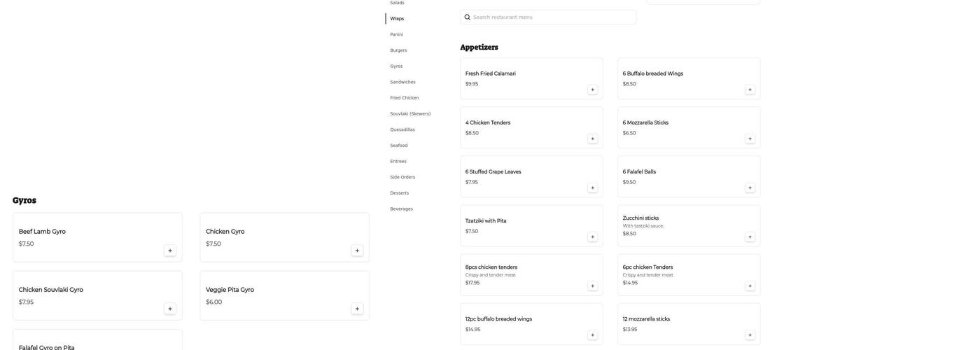Screen dimensions: 980x350
Task: Add Veggie Pita Gyro with plus icon
Action: click(357, 309)
